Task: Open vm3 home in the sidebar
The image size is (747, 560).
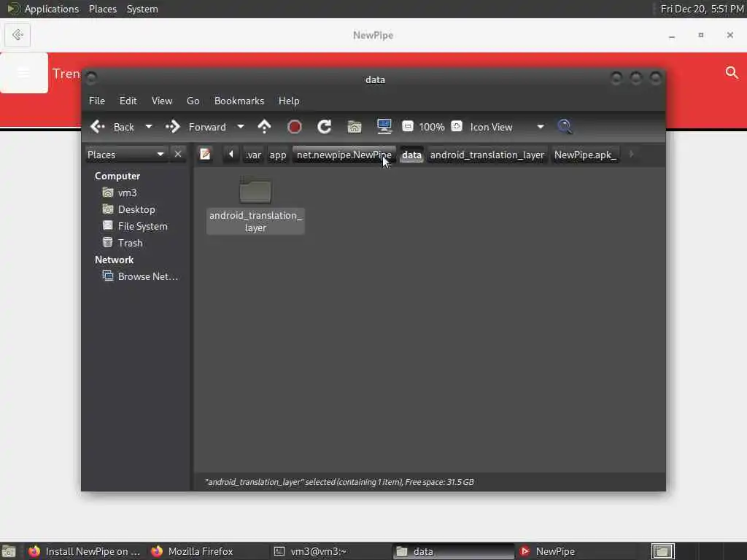Action: [127, 192]
